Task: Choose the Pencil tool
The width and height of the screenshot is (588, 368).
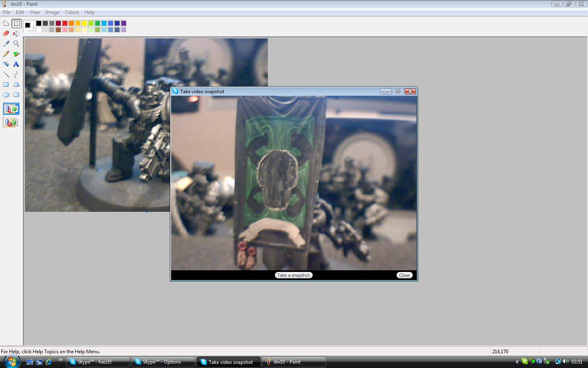Action: coord(6,54)
